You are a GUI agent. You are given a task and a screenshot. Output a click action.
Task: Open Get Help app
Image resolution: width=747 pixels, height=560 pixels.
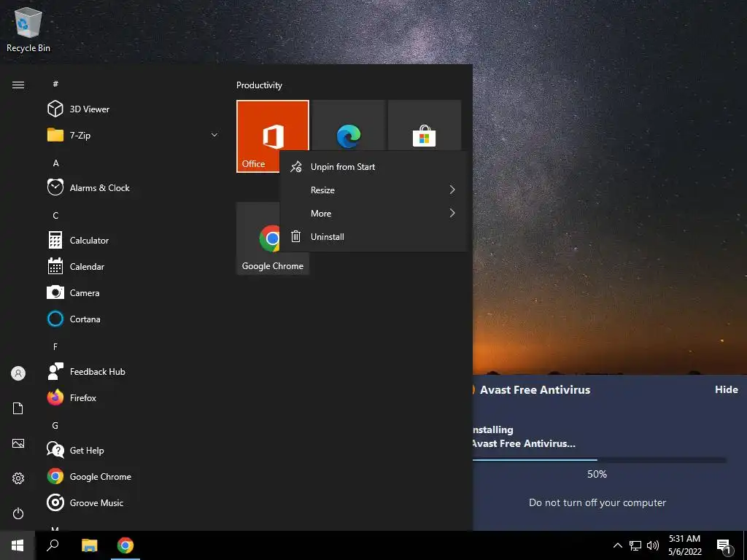coord(133,450)
